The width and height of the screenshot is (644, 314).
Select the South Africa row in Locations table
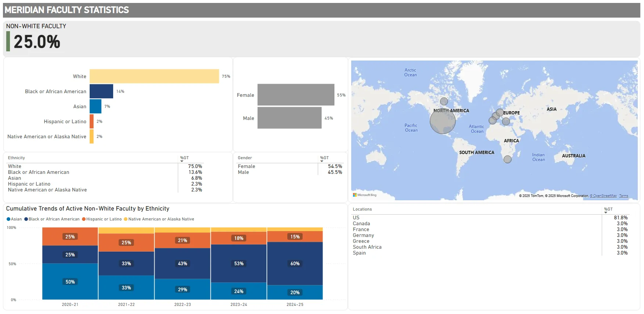(367, 247)
